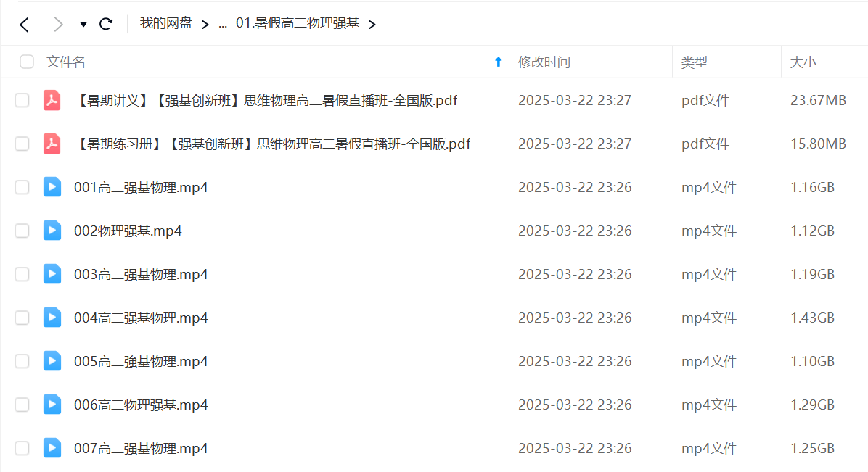Go forward with the right arrow
The width and height of the screenshot is (868, 472).
click(58, 25)
